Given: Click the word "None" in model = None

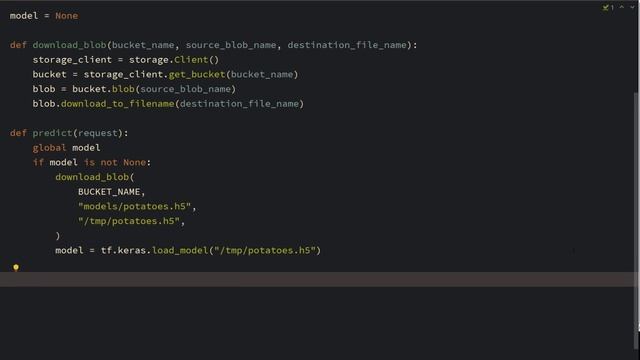Looking at the screenshot, I should [67, 16].
